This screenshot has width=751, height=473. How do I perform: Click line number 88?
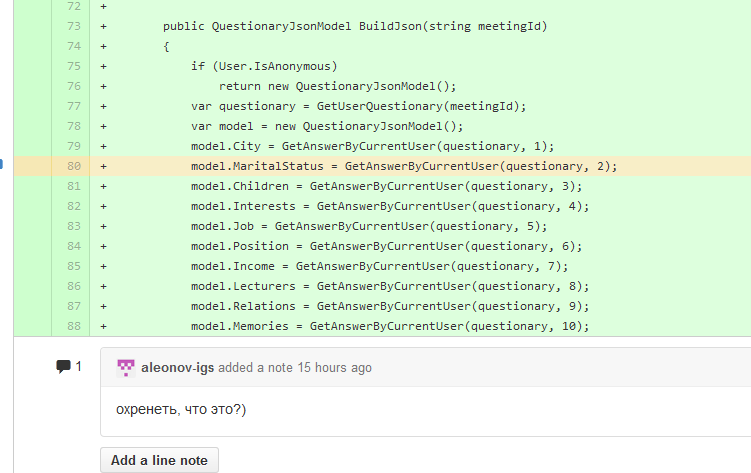(x=74, y=326)
